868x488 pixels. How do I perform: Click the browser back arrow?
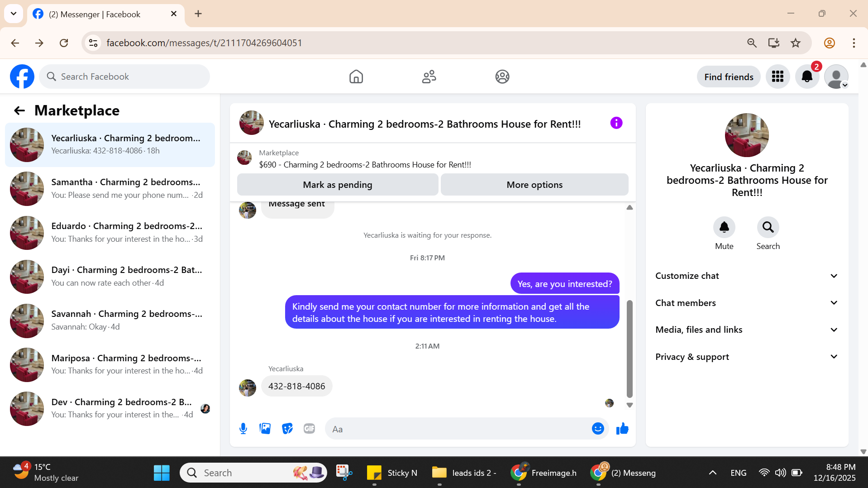click(x=15, y=43)
